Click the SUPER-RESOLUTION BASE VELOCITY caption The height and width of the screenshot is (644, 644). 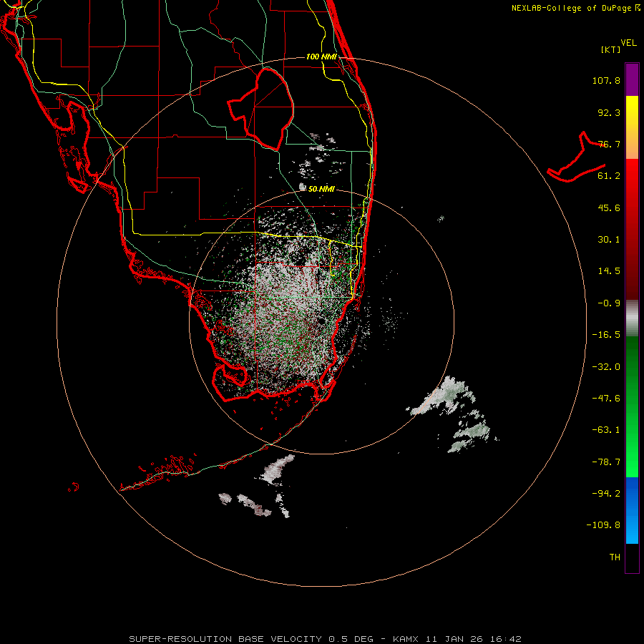point(225,639)
